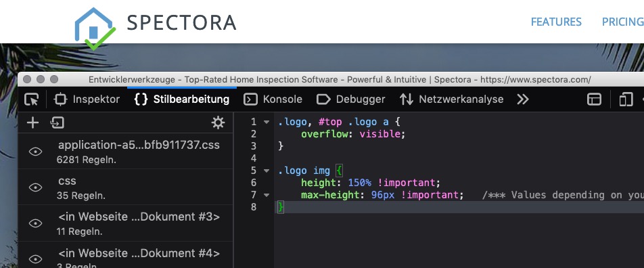Toggle visibility of application-a5…bfb911737.css
The width and height of the screenshot is (644, 268).
click(x=36, y=152)
